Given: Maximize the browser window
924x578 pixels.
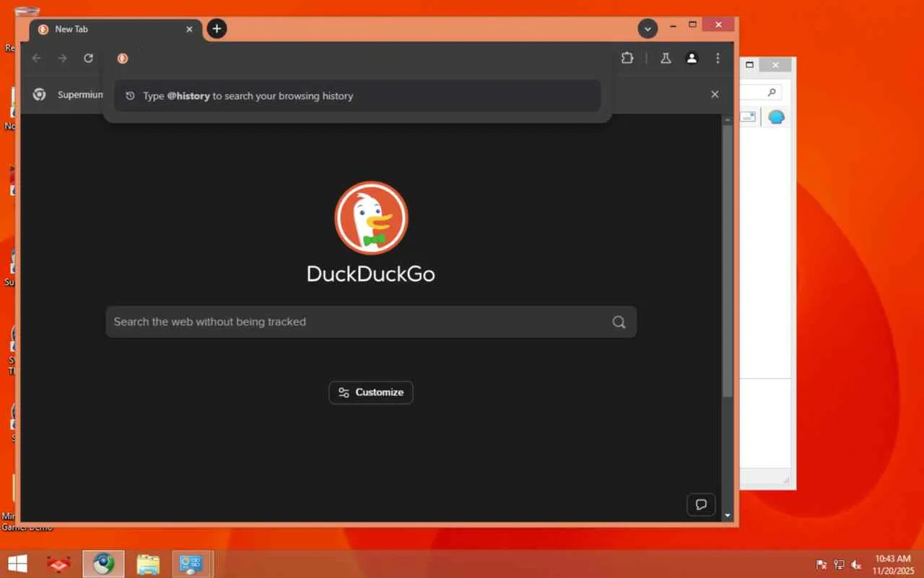Looking at the screenshot, I should pos(693,25).
